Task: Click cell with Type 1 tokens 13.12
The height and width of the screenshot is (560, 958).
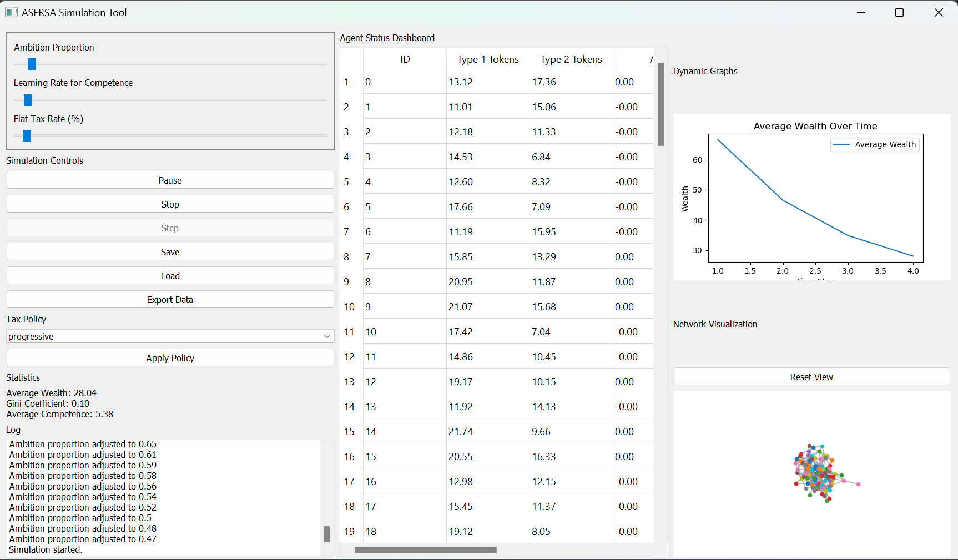Action: (488, 82)
